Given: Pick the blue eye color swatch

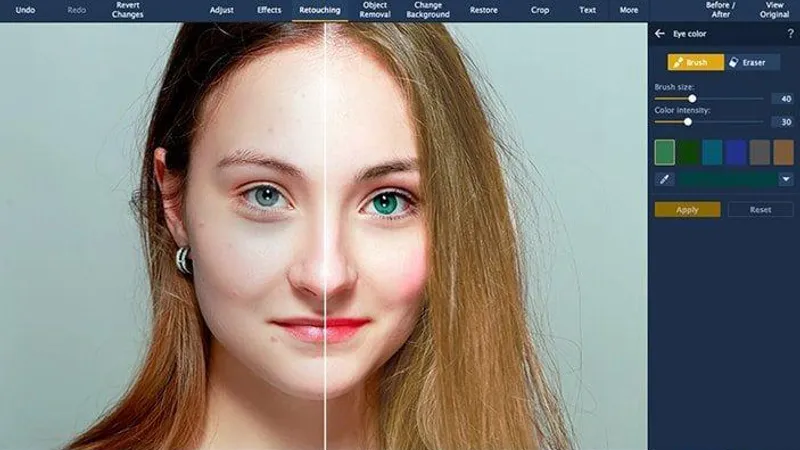Looking at the screenshot, I should coord(736,152).
